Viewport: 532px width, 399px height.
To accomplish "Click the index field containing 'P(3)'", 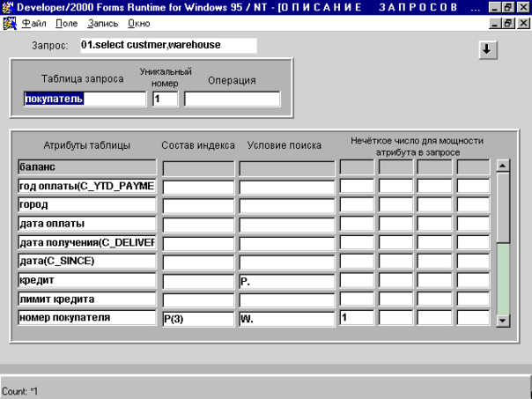I will 197,318.
